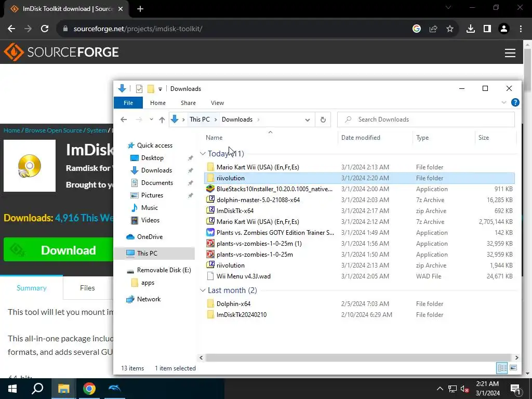Open Network in navigation pane
Screen dimensions: 532x399
[x=149, y=299]
